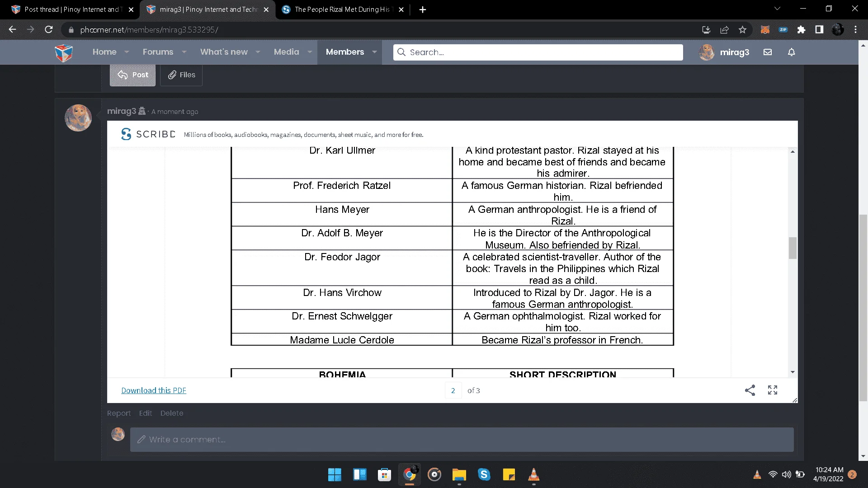Click the ZIP extension icon
The image size is (868, 488).
point(783,30)
